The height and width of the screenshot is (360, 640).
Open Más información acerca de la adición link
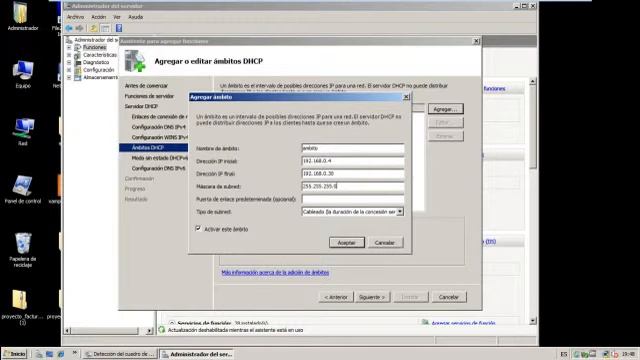[x=275, y=272]
